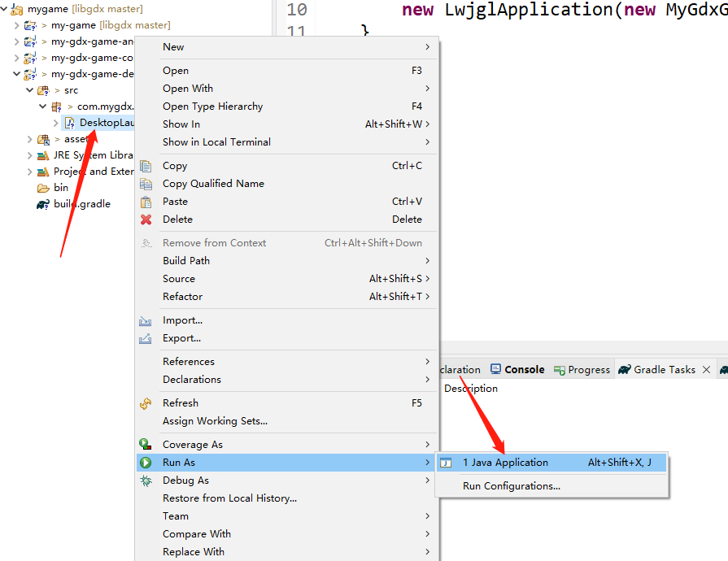The width and height of the screenshot is (728, 561).
Task: Select Open Type Hierarchy menu entry
Action: tap(286, 107)
